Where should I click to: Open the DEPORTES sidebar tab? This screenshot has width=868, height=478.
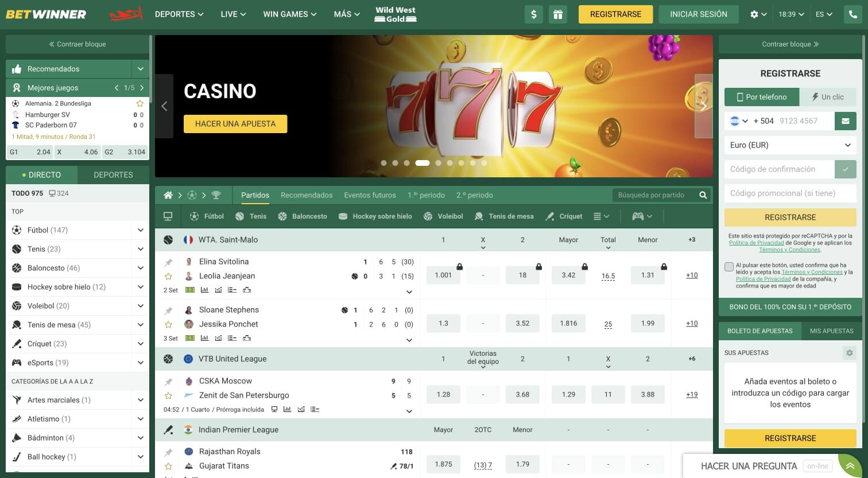pyautogui.click(x=113, y=174)
